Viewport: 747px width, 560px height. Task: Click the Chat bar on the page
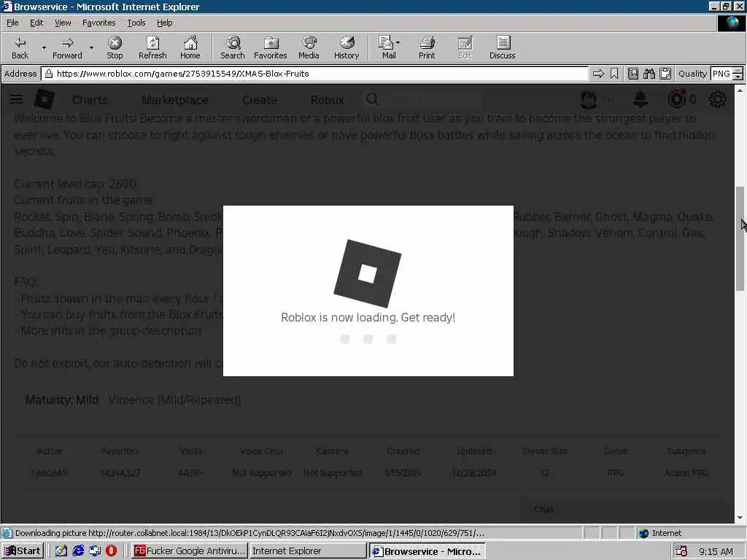pos(624,510)
